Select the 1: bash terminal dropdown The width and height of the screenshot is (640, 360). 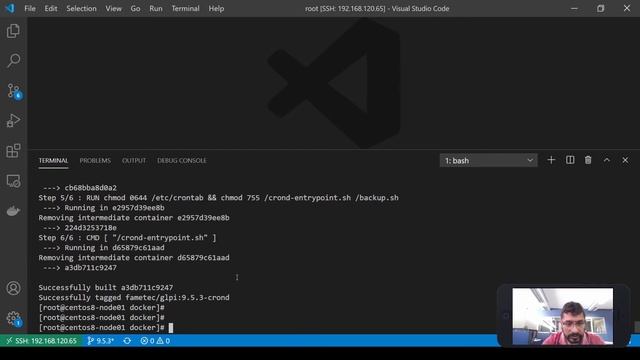pos(489,160)
